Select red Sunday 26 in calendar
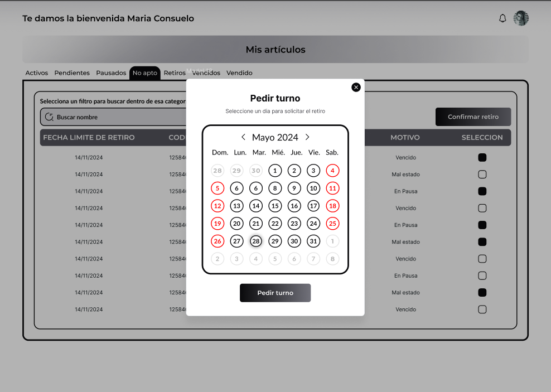This screenshot has height=392, width=551. point(217,241)
